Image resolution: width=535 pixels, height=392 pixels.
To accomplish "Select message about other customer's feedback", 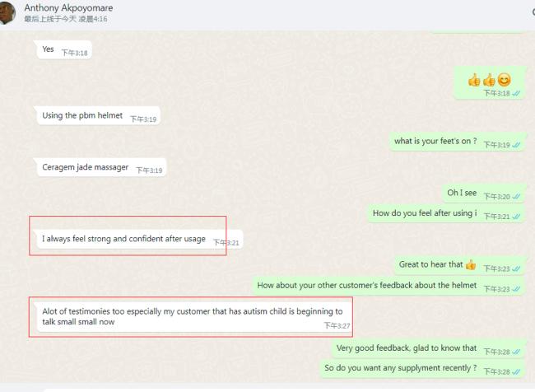I will 388,286.
